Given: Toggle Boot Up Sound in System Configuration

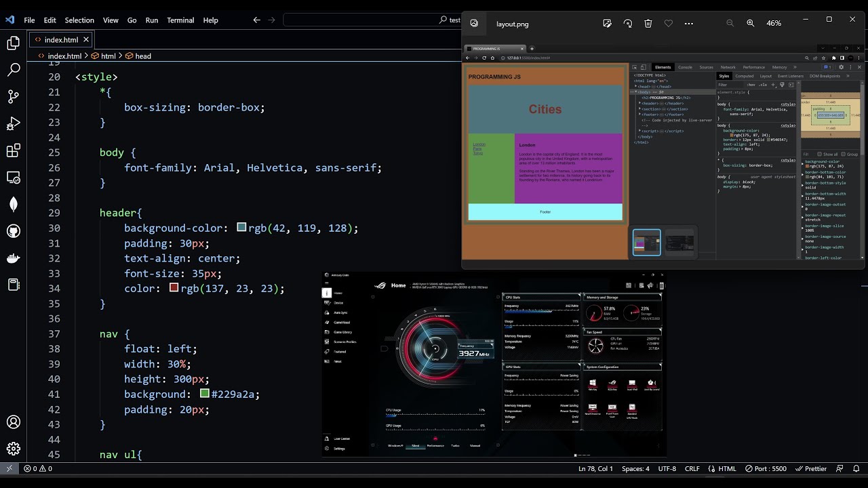Looking at the screenshot, I should (652, 384).
